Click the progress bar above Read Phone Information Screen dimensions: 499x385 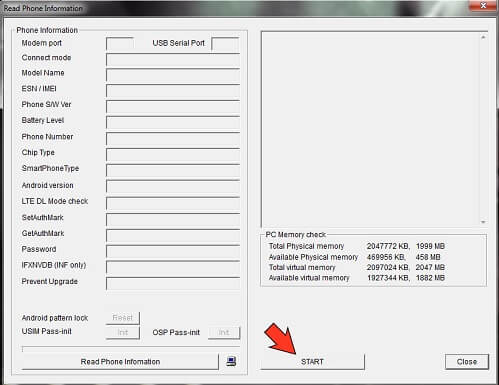coord(131,348)
